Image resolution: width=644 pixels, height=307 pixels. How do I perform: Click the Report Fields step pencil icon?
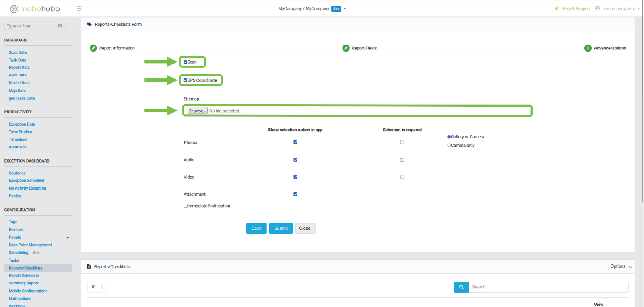346,48
